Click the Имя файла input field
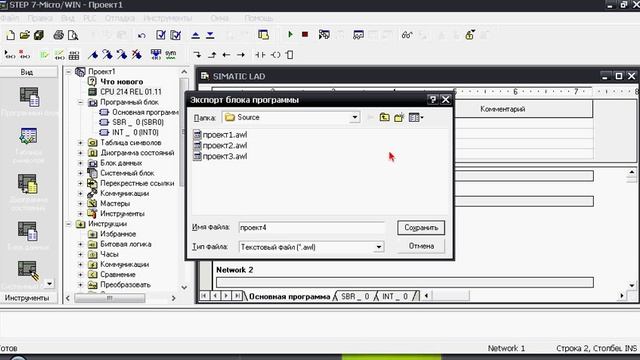This screenshot has height=360, width=640. 311,227
